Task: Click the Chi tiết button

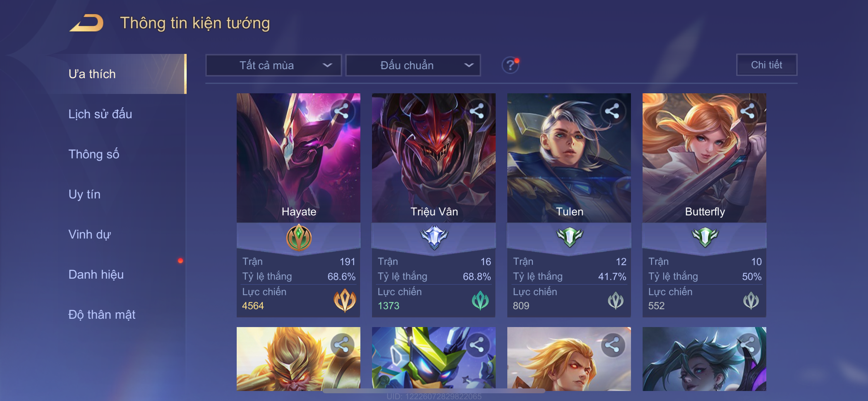Action: [767, 65]
